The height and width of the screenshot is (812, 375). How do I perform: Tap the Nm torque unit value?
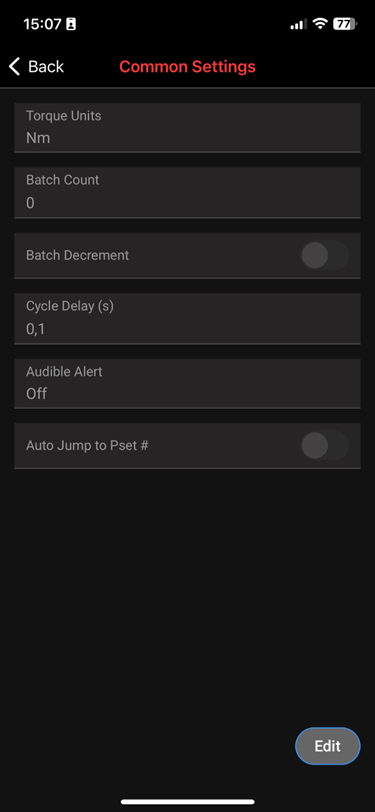coord(38,138)
